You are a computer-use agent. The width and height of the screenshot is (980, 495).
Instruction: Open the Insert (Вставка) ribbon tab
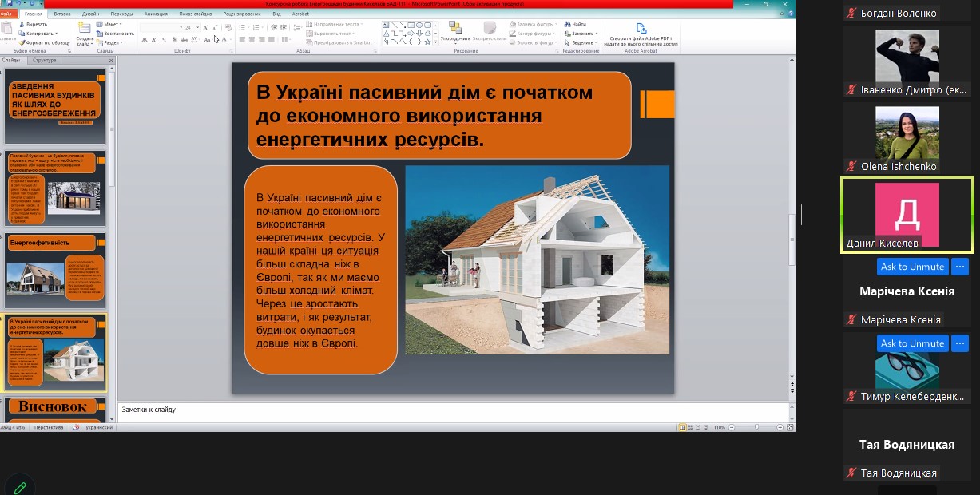[61, 14]
